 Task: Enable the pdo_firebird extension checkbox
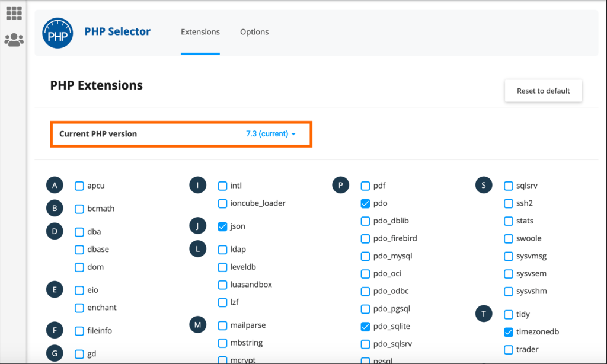[365, 238]
